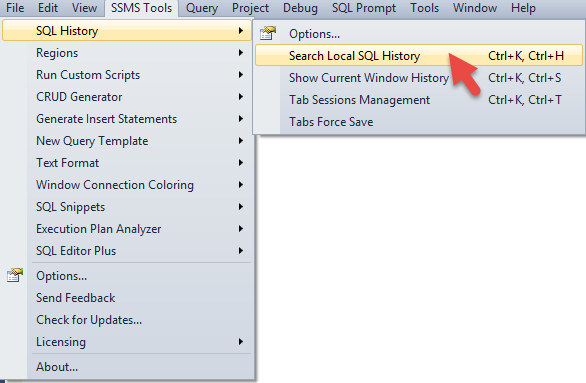Open the View menu
The image size is (586, 383).
pyautogui.click(x=84, y=8)
